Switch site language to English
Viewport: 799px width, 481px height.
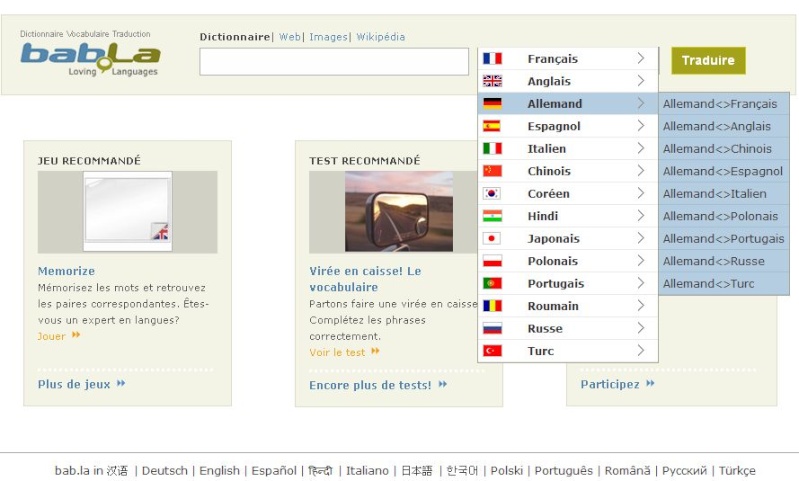point(219,470)
